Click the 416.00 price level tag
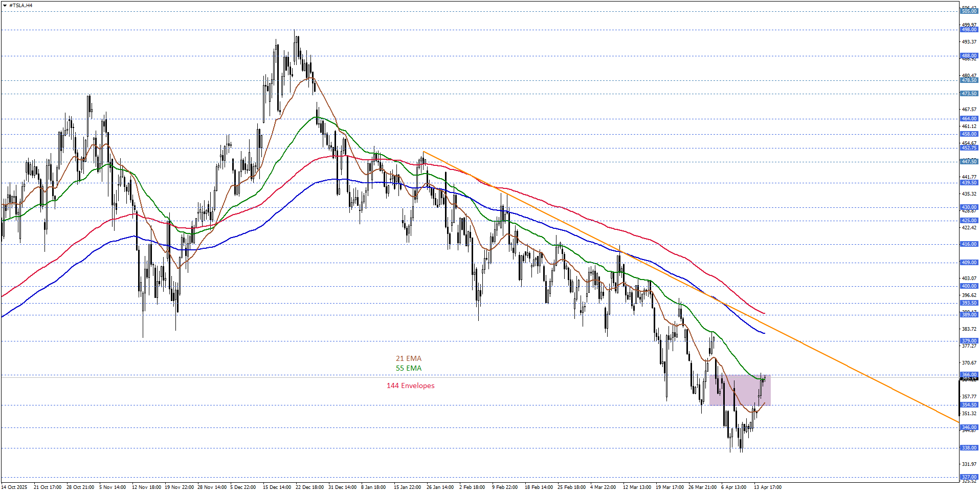 point(969,244)
